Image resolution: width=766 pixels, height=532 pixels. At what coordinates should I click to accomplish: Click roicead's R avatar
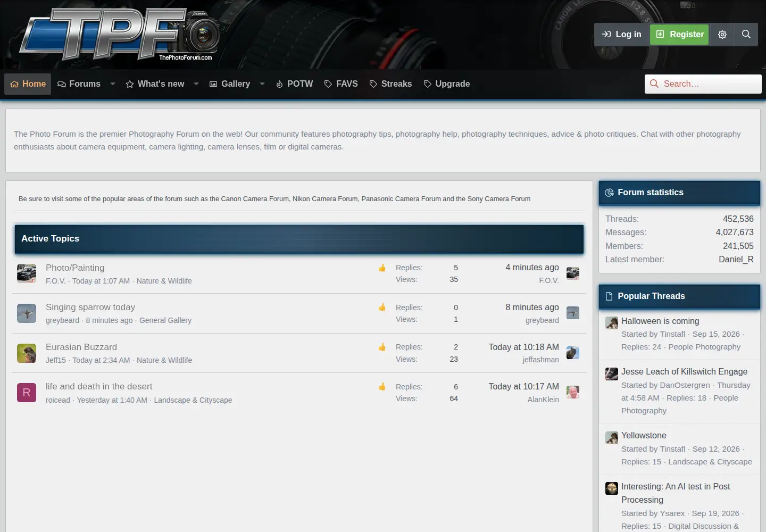pos(27,393)
